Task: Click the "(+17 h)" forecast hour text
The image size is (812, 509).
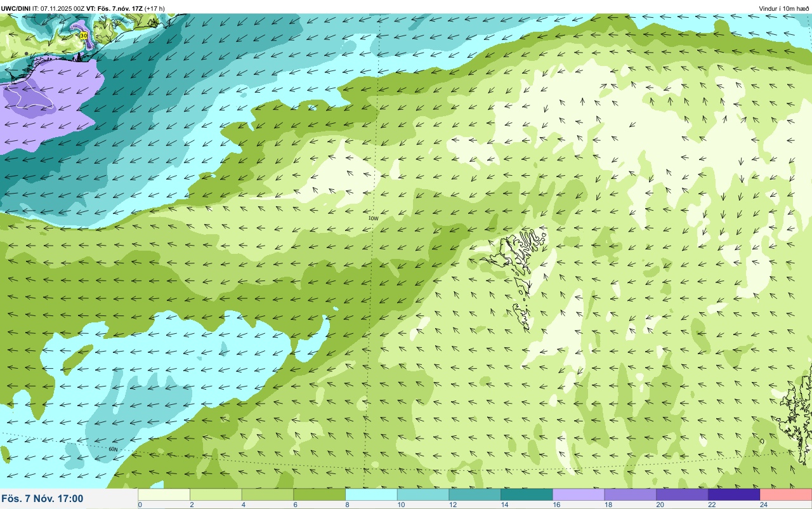Action: (155, 8)
